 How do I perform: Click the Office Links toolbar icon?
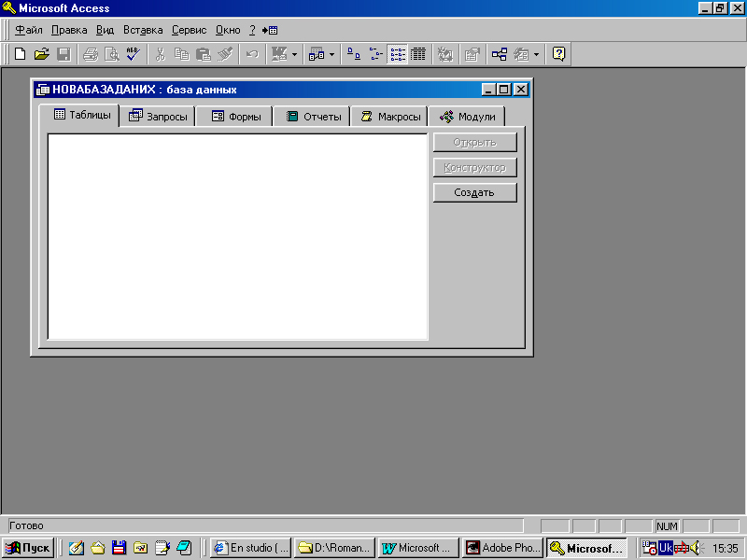point(279,54)
